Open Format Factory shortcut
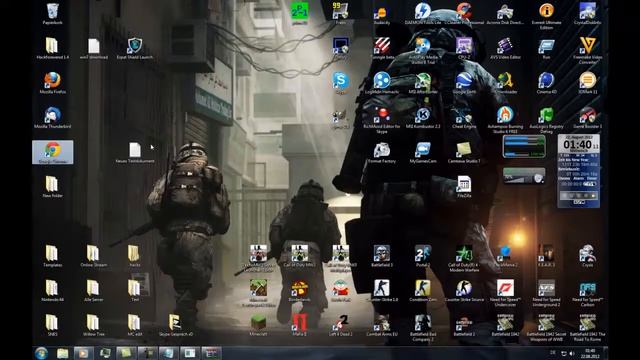The image size is (640, 360). [382, 152]
